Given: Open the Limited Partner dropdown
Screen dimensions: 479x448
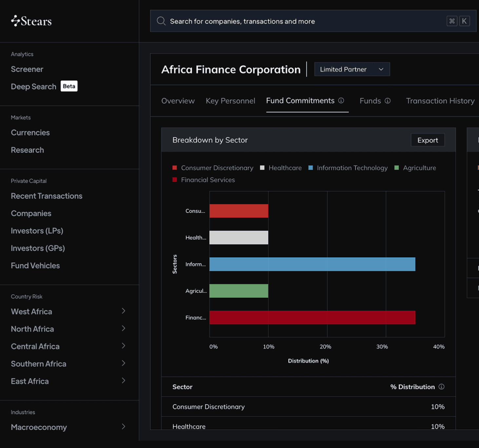Looking at the screenshot, I should point(352,69).
